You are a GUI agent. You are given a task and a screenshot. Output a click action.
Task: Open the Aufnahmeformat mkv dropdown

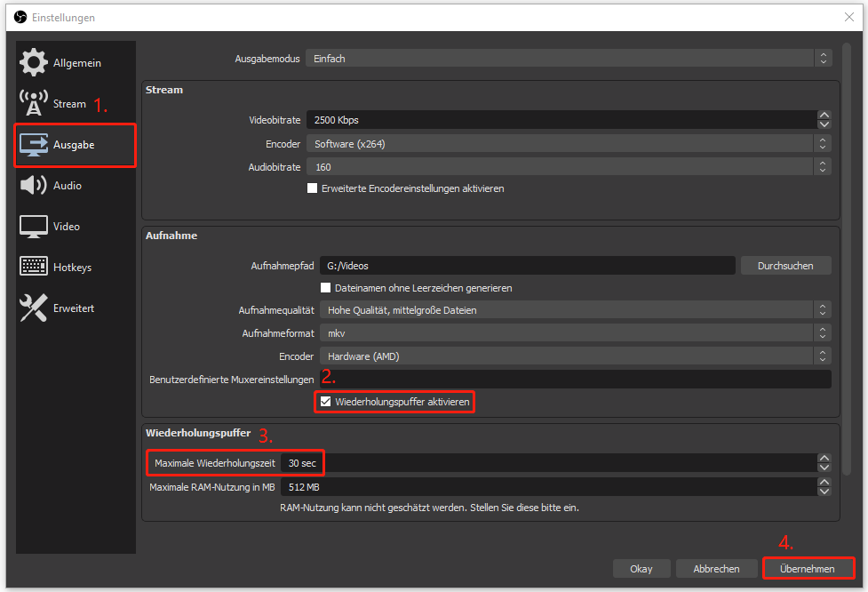click(575, 333)
